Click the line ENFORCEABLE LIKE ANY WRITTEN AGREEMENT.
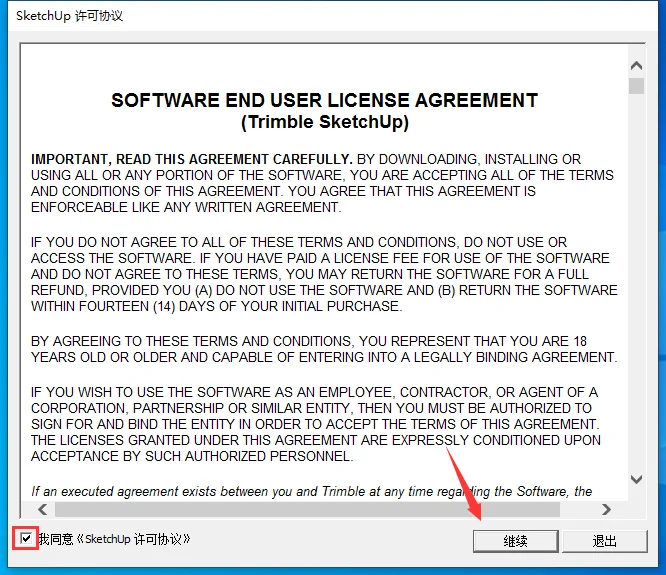Viewport: 666px width, 575px height. [x=186, y=207]
